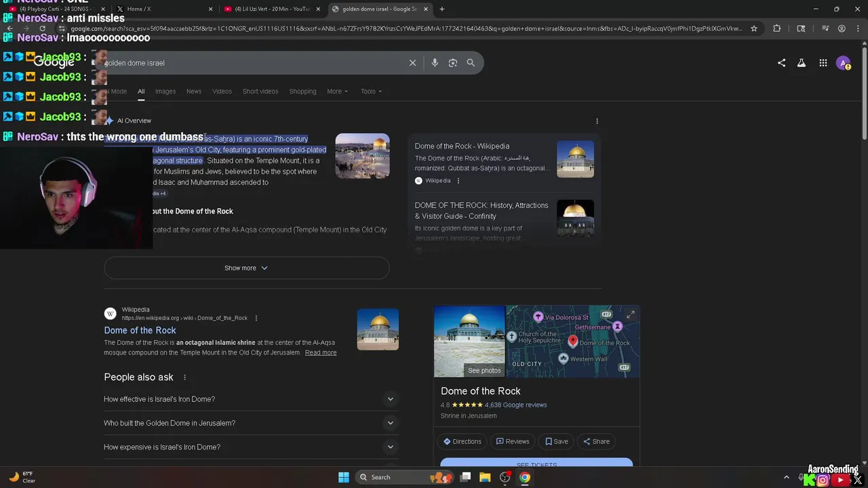The height and width of the screenshot is (488, 868).
Task: Click See photos on the place image
Action: (x=484, y=371)
